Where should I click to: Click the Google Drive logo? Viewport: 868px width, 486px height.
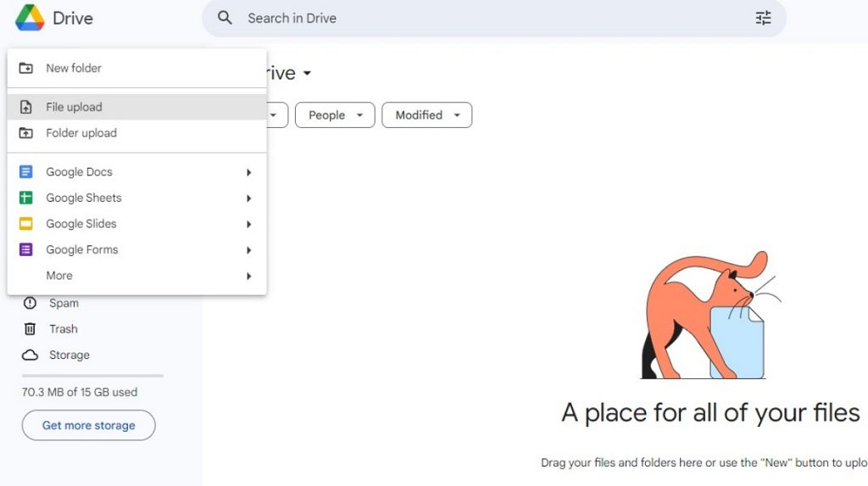click(30, 18)
